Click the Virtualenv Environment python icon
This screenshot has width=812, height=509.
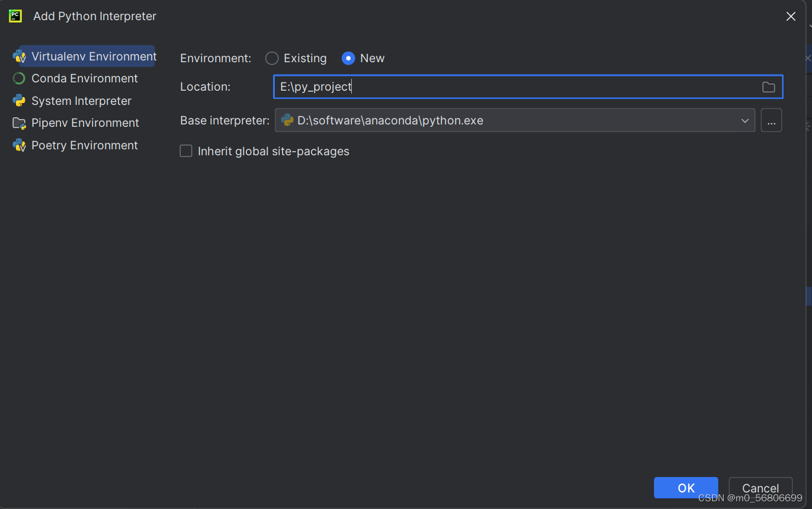[x=20, y=57]
